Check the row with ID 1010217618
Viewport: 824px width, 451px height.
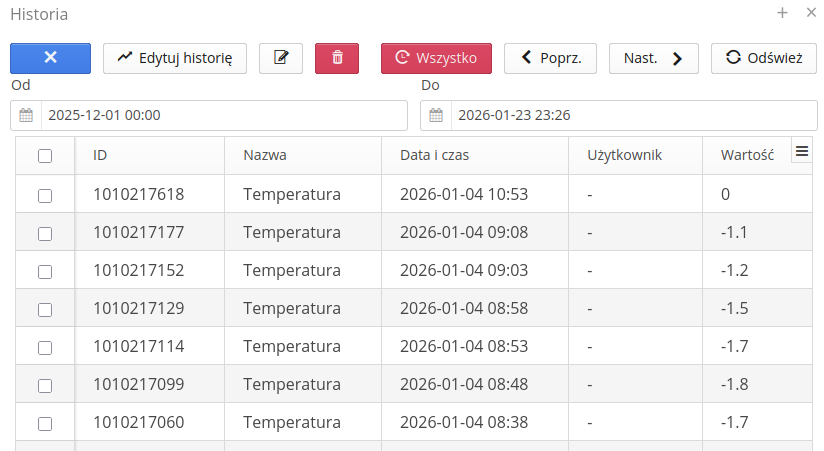click(45, 195)
